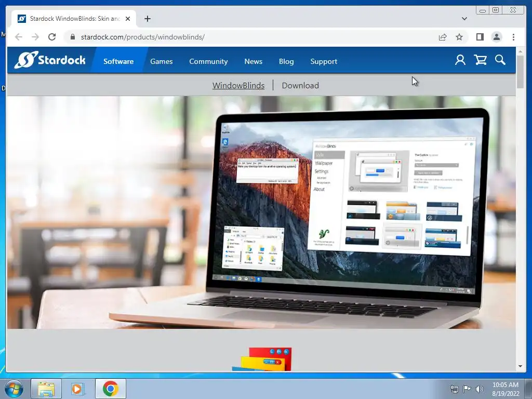Image resolution: width=532 pixels, height=399 pixels.
Task: Open the Chrome profile avatar
Action: click(496, 37)
